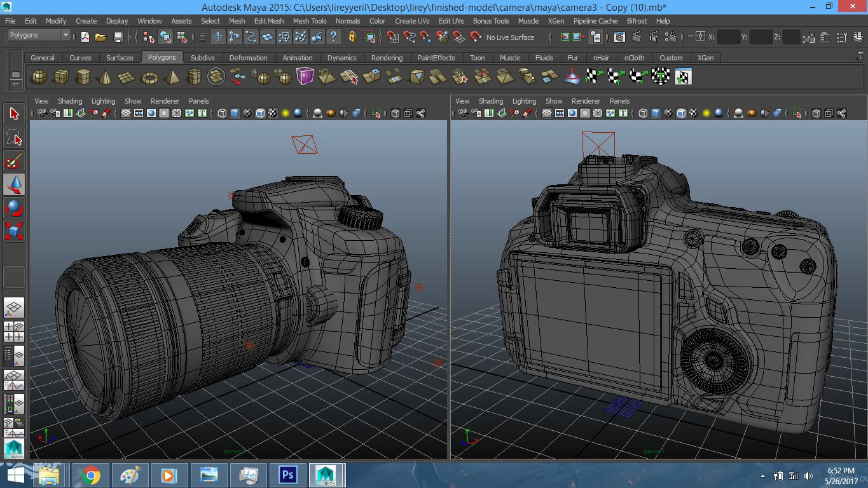Click the Paint Selection tool
868x488 pixels.
point(14,161)
